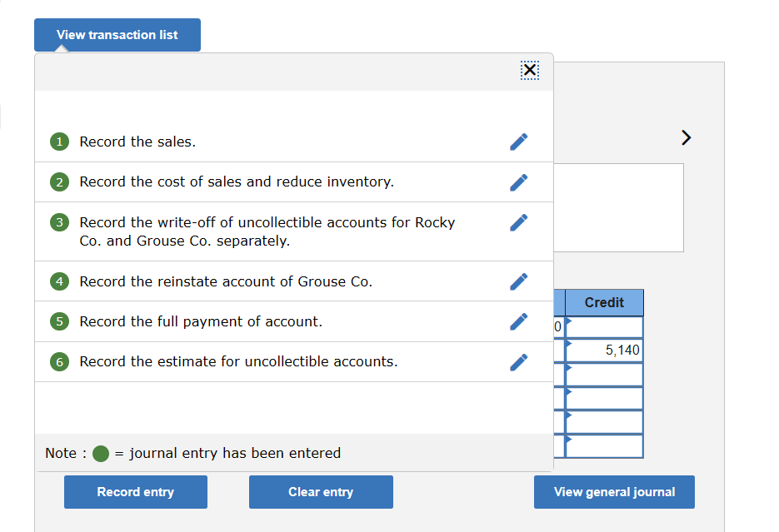
Task: Go to next transaction with right chevron
Action: (x=686, y=137)
